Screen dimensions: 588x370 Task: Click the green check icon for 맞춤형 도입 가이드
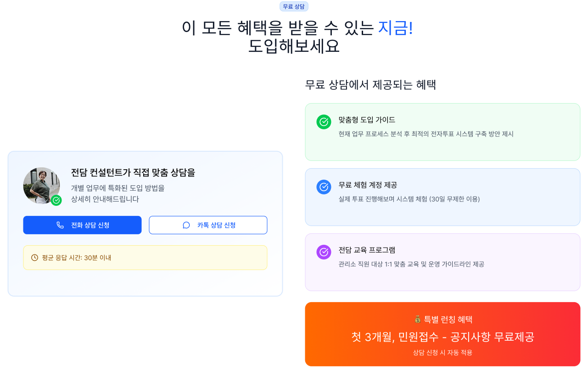tap(324, 122)
